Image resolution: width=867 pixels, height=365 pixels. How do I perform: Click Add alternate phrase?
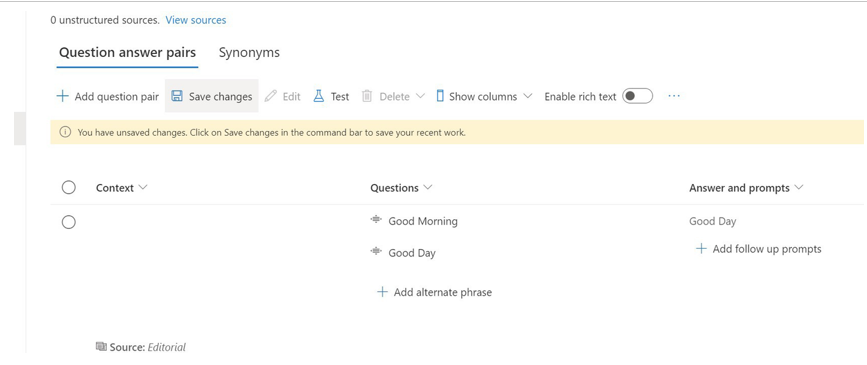tap(434, 292)
